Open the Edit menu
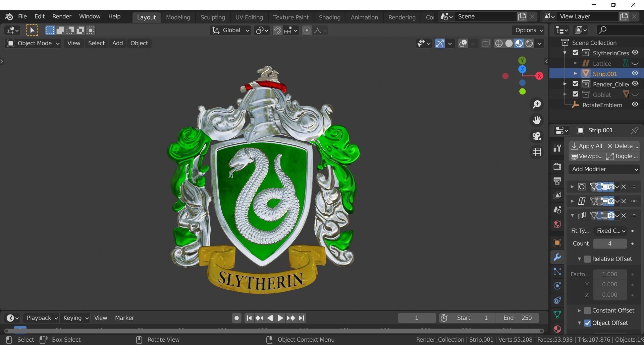644x345 pixels. 40,16
